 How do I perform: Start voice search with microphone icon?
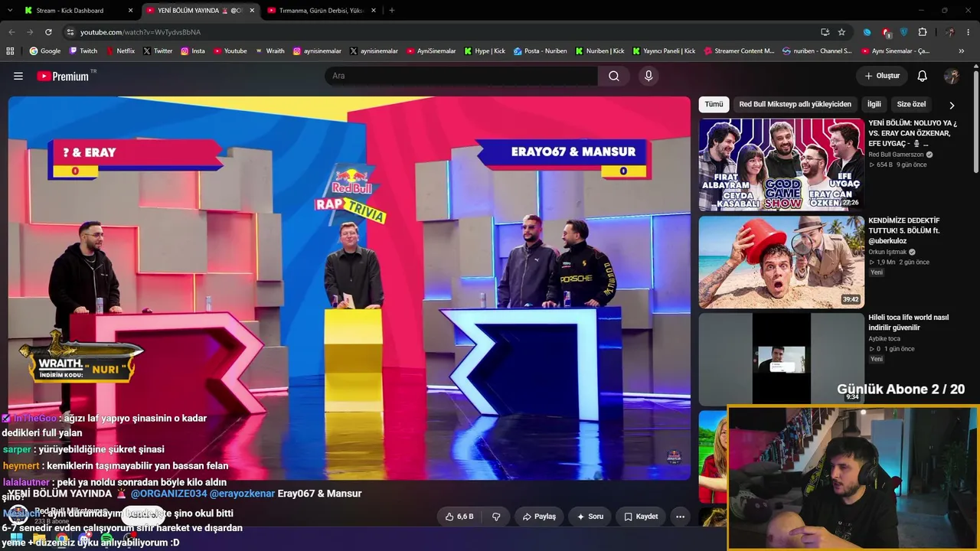coord(648,76)
